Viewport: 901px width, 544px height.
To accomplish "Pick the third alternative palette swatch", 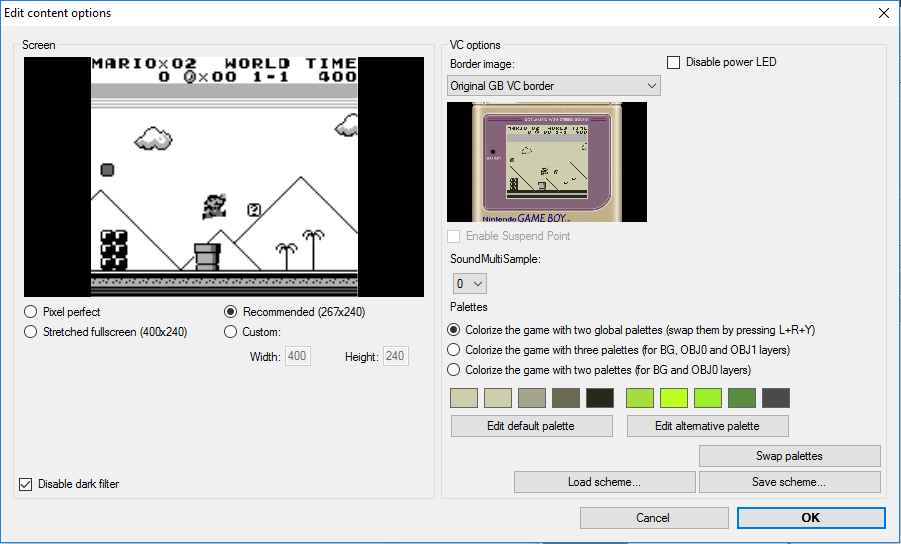I will [708, 398].
